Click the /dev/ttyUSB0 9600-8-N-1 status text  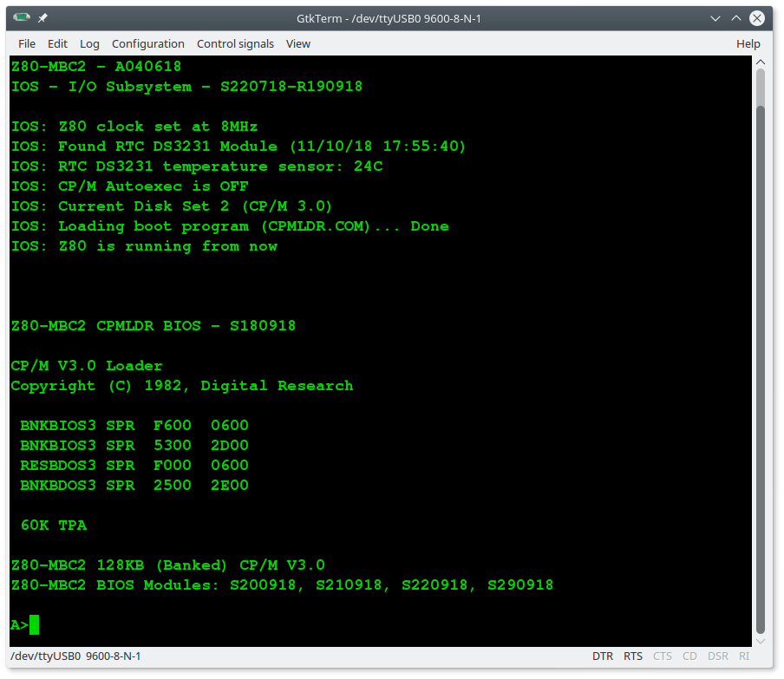click(75, 656)
